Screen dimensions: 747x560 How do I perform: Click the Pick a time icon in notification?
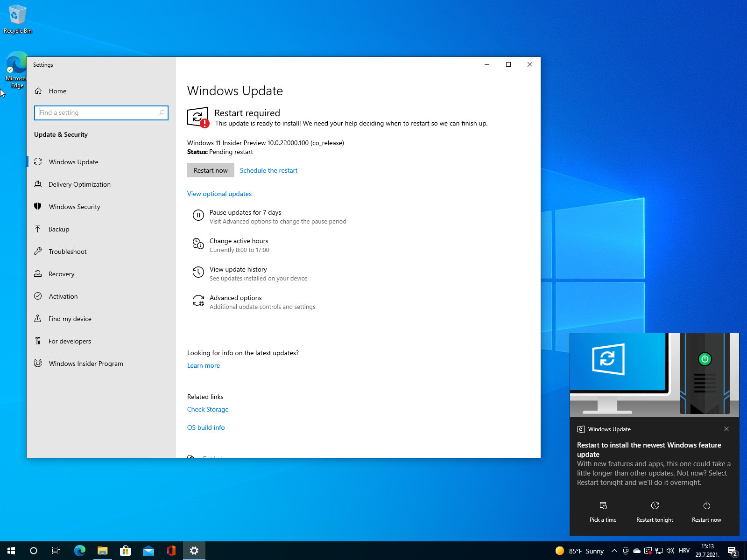(x=603, y=506)
